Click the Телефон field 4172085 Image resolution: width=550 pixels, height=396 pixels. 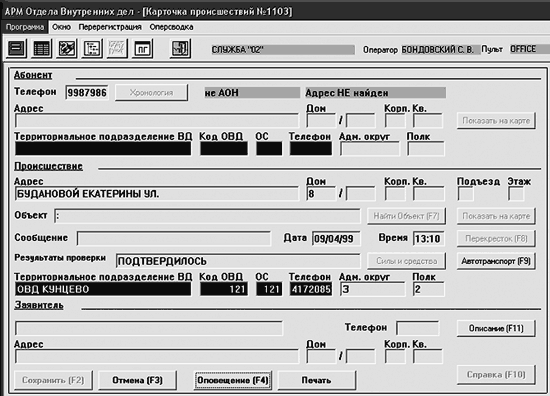click(311, 289)
